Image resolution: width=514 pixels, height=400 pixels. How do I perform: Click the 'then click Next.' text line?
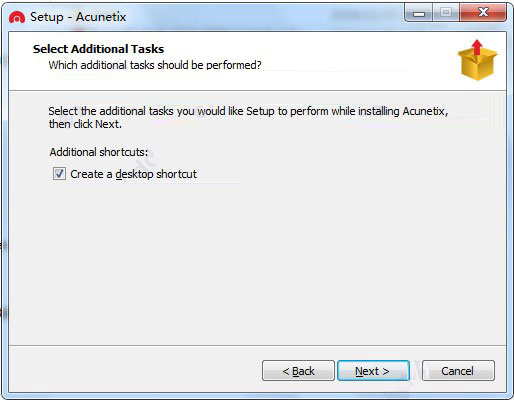pyautogui.click(x=85, y=124)
